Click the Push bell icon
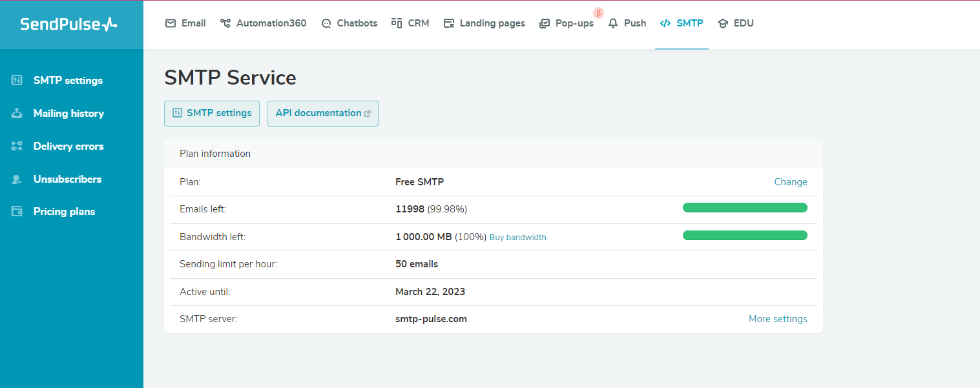Screen dimensions: 980x388 [613, 23]
